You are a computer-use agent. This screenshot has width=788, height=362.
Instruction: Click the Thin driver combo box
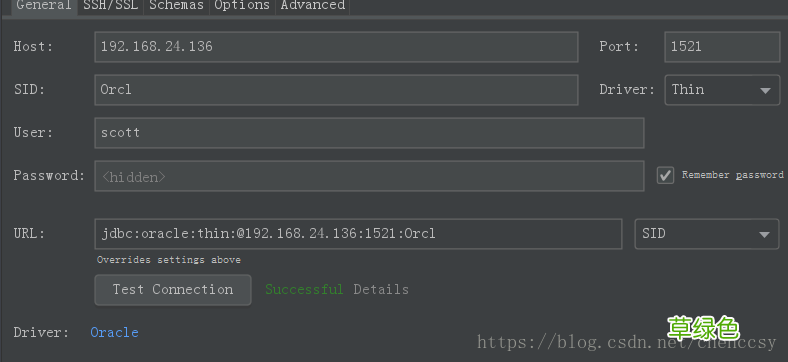(x=722, y=90)
